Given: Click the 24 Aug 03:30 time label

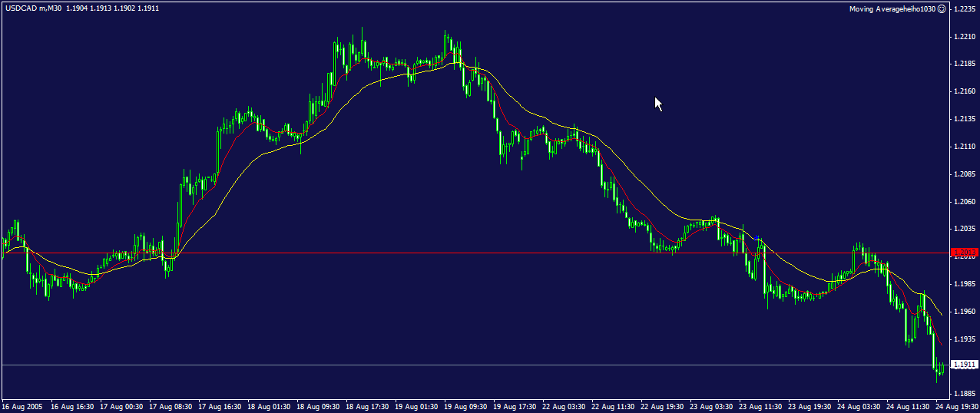Looking at the screenshot, I should tap(859, 405).
